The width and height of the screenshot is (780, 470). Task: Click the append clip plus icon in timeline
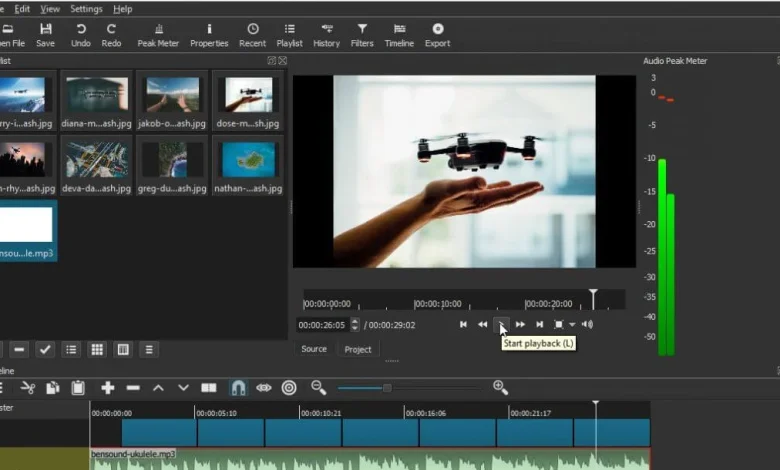107,387
